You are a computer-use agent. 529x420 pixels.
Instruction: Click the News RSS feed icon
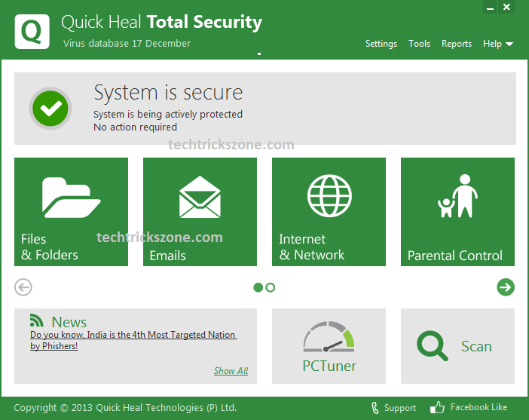[37, 320]
